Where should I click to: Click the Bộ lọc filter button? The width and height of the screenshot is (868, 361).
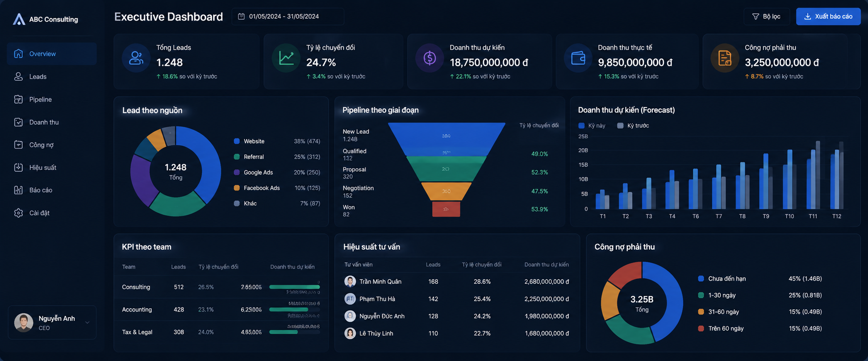click(x=767, y=17)
